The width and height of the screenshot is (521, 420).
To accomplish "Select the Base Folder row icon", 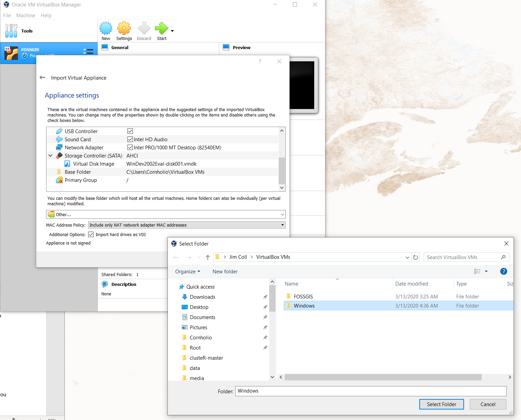I will click(x=59, y=172).
